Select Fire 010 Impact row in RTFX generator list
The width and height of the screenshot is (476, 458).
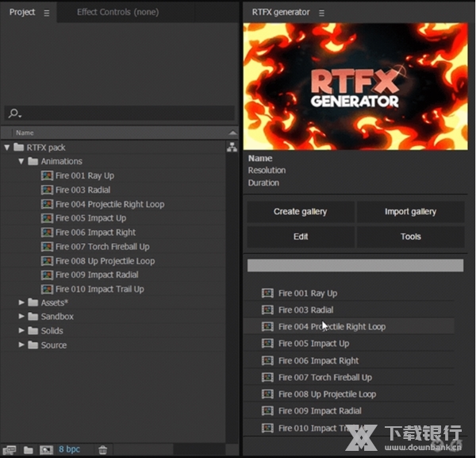tap(349, 428)
